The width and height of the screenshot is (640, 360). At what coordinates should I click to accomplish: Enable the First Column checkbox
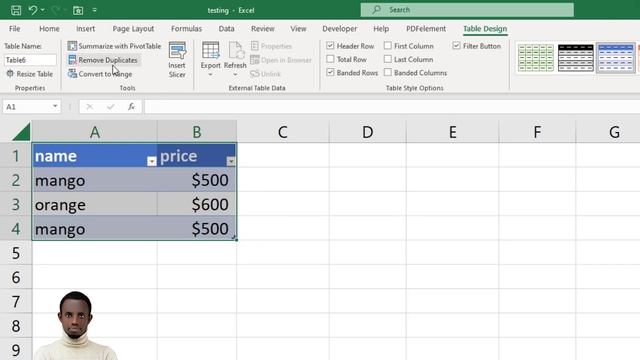(x=388, y=46)
